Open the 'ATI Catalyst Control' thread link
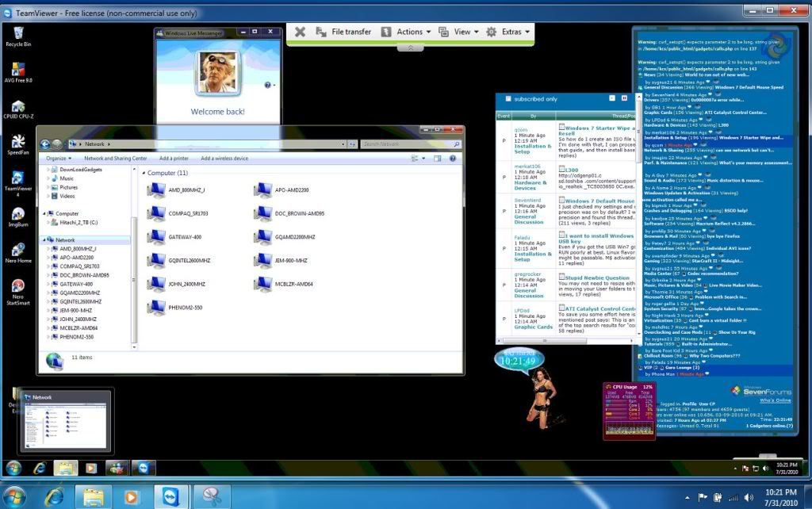The height and width of the screenshot is (509, 812). click(x=600, y=308)
